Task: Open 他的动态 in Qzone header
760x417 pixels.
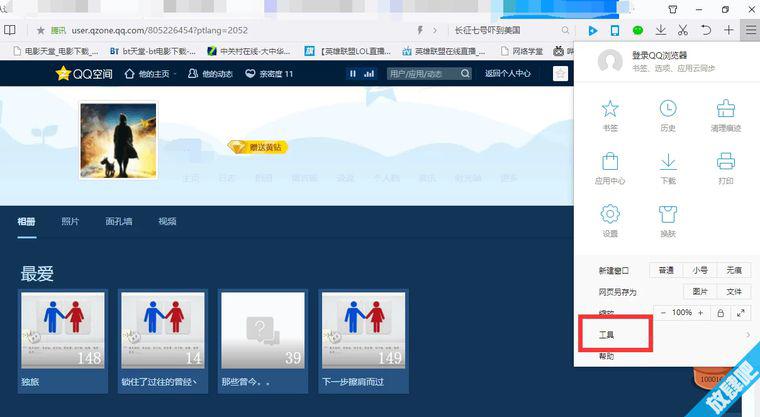Action: point(210,74)
